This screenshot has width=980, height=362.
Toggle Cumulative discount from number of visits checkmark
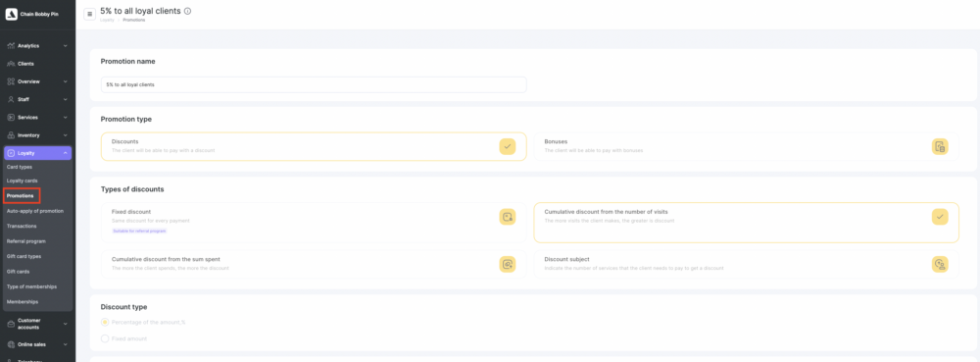pos(940,217)
